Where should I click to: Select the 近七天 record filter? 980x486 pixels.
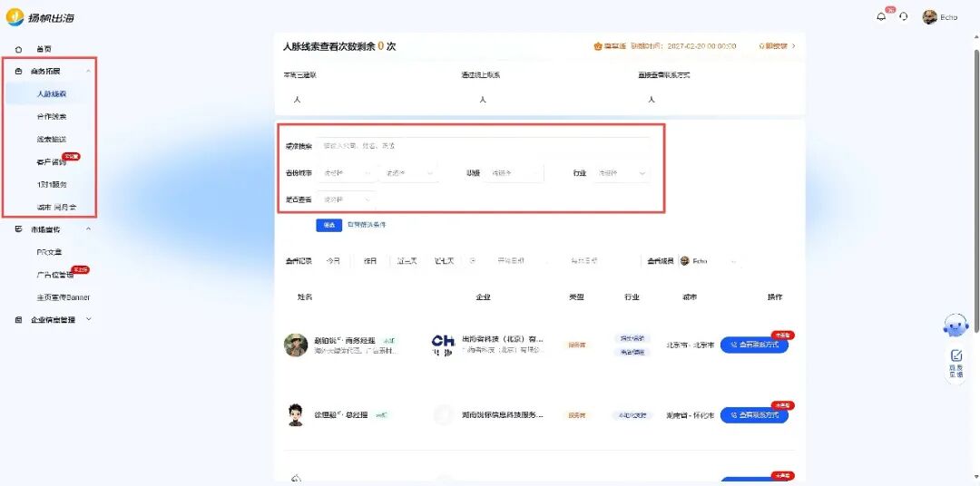coord(444,261)
